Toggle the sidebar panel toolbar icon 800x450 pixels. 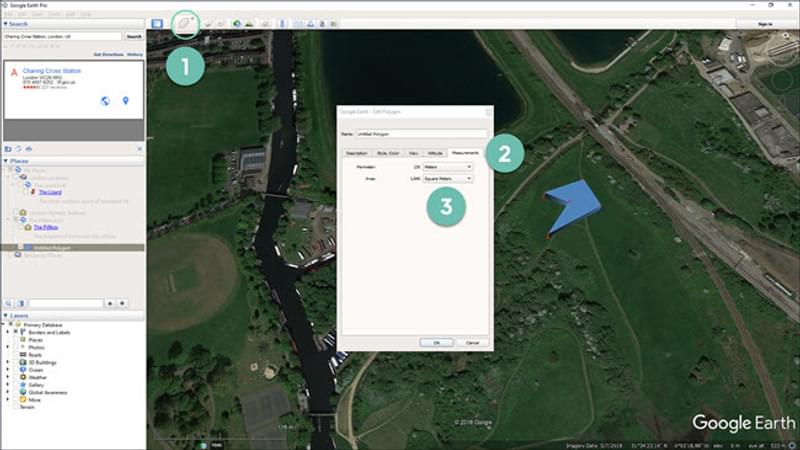[157, 23]
